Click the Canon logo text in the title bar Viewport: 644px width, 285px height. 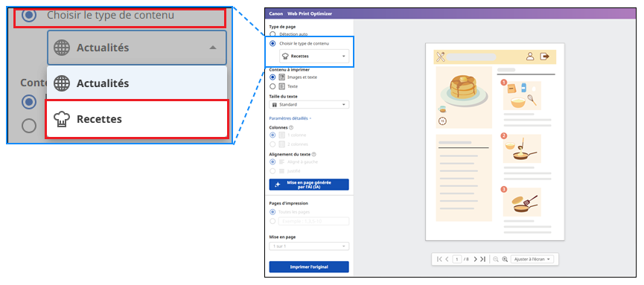[276, 13]
